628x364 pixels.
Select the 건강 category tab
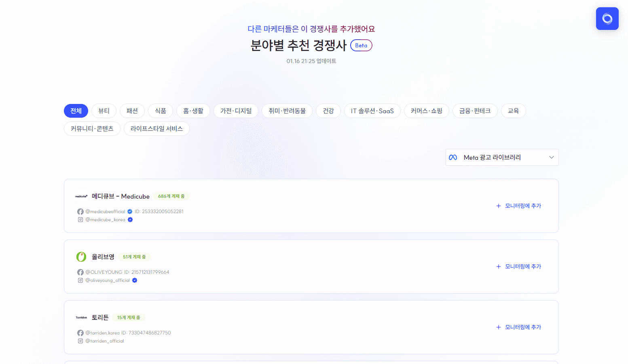328,111
